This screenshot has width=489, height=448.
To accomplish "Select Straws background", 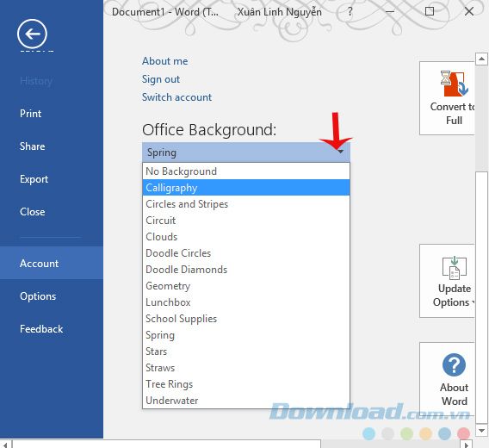I will [246, 368].
